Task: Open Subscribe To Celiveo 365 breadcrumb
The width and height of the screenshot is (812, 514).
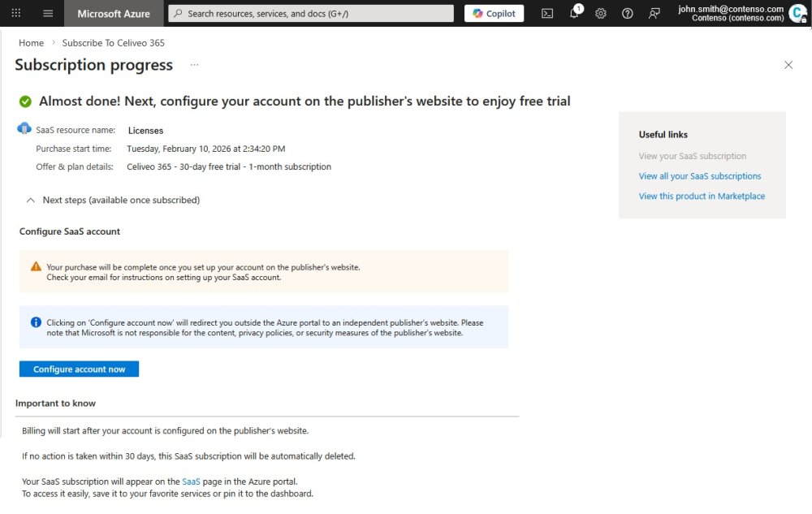Action: (114, 43)
